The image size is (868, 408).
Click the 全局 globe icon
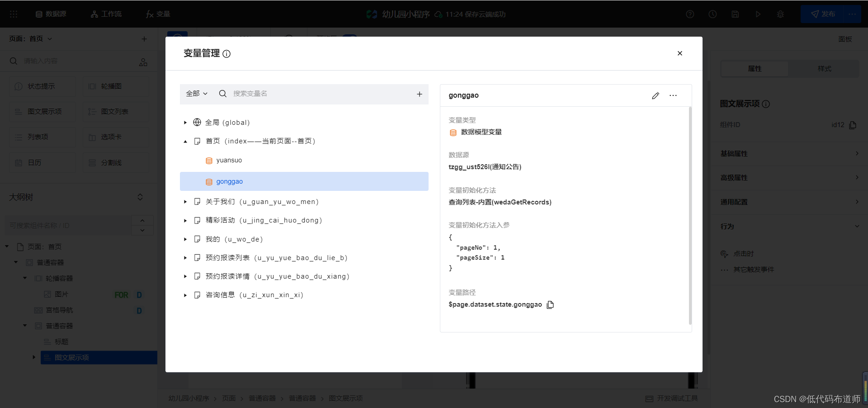click(197, 122)
